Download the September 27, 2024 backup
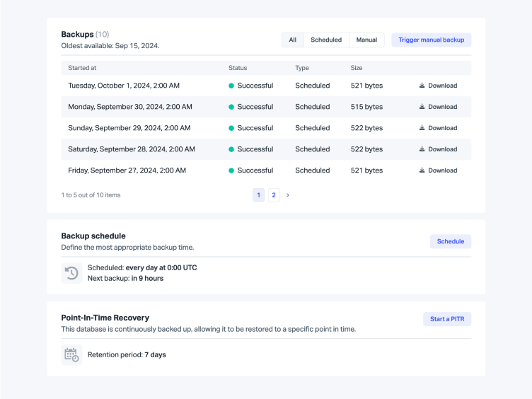Viewport: 532px width, 399px height. (438, 170)
